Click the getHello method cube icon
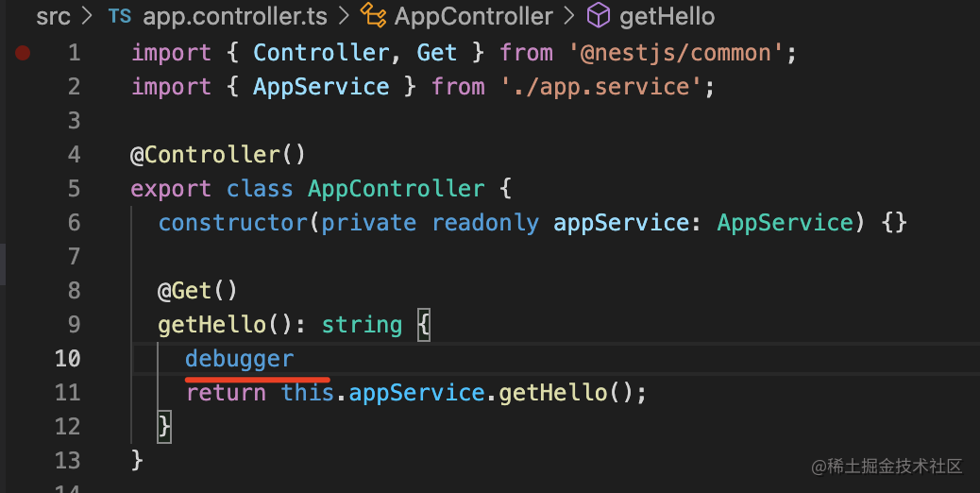This screenshot has height=493, width=980. (598, 16)
